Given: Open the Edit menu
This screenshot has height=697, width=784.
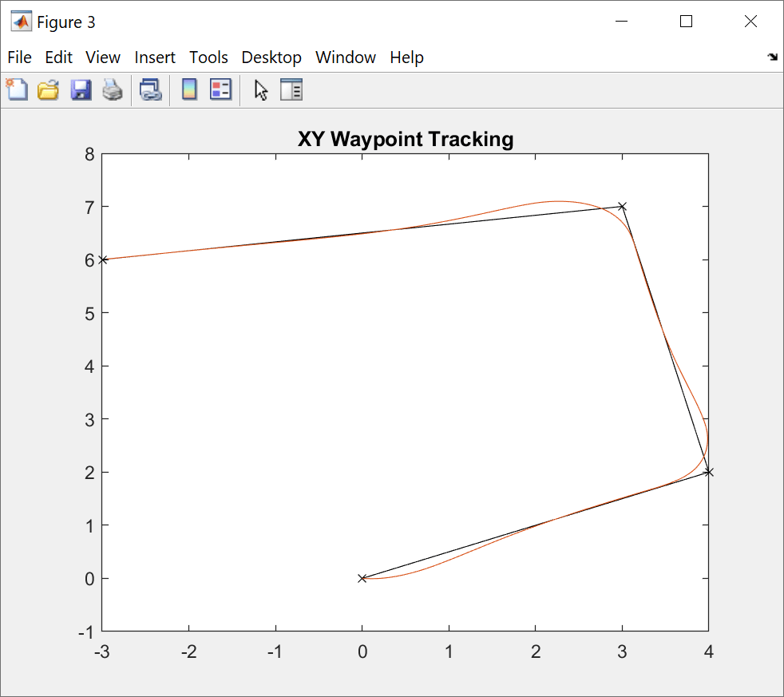Looking at the screenshot, I should point(58,57).
